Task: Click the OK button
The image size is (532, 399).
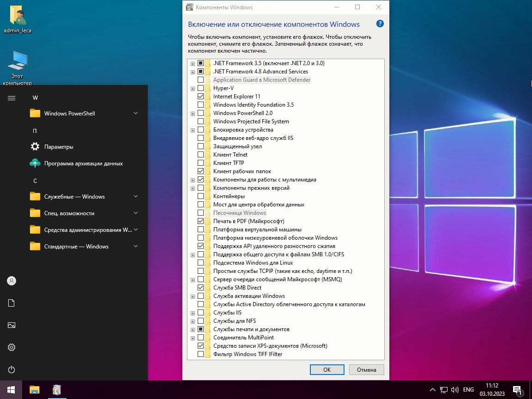Action: [x=327, y=369]
